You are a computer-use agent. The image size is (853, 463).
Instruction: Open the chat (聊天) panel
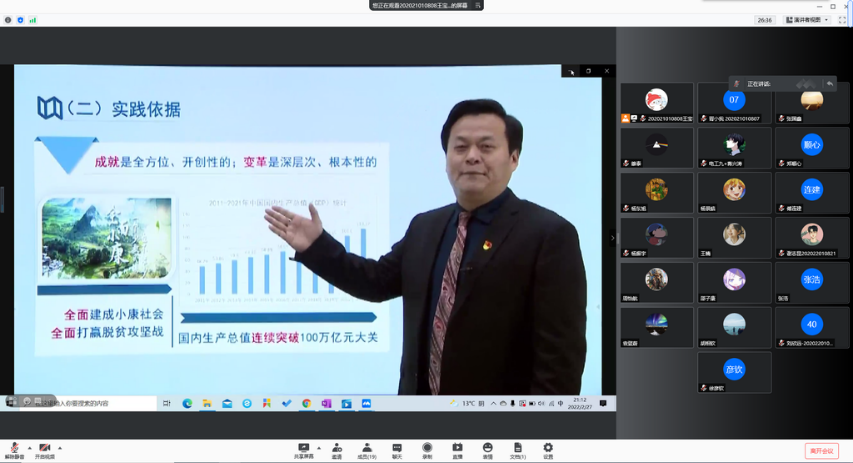[x=397, y=450]
